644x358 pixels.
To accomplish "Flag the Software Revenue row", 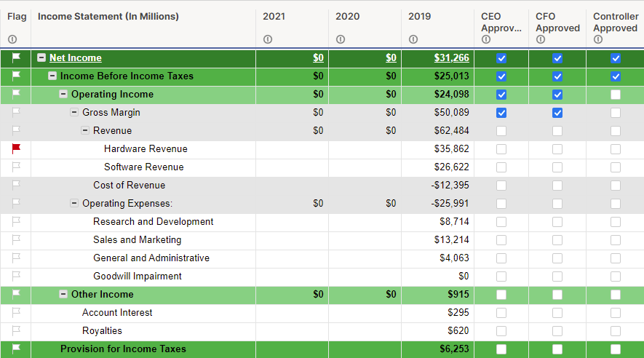I will 16,167.
